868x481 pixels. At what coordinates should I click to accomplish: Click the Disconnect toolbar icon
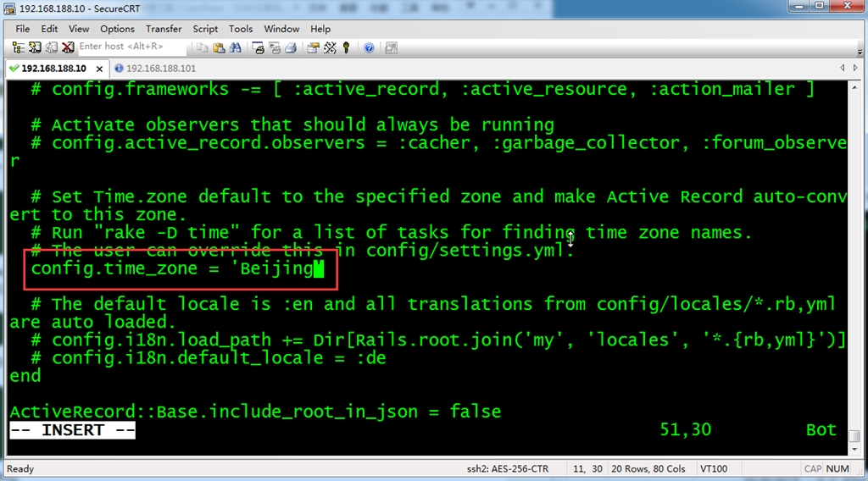click(x=68, y=48)
